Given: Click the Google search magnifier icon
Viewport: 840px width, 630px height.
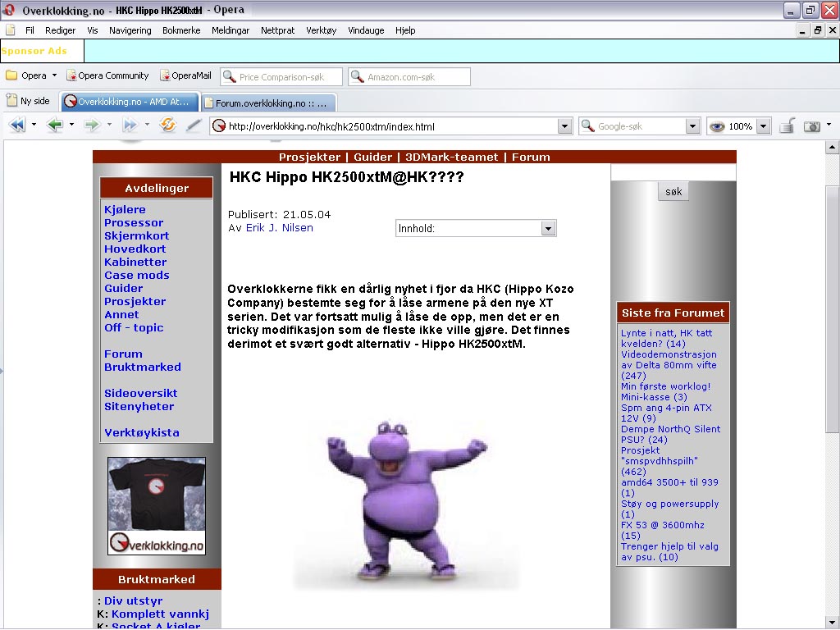Looking at the screenshot, I should (x=587, y=126).
